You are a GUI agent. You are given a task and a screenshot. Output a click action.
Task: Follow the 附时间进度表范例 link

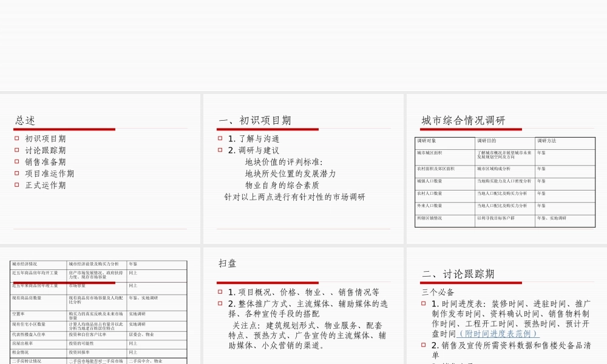pyautogui.click(x=498, y=334)
